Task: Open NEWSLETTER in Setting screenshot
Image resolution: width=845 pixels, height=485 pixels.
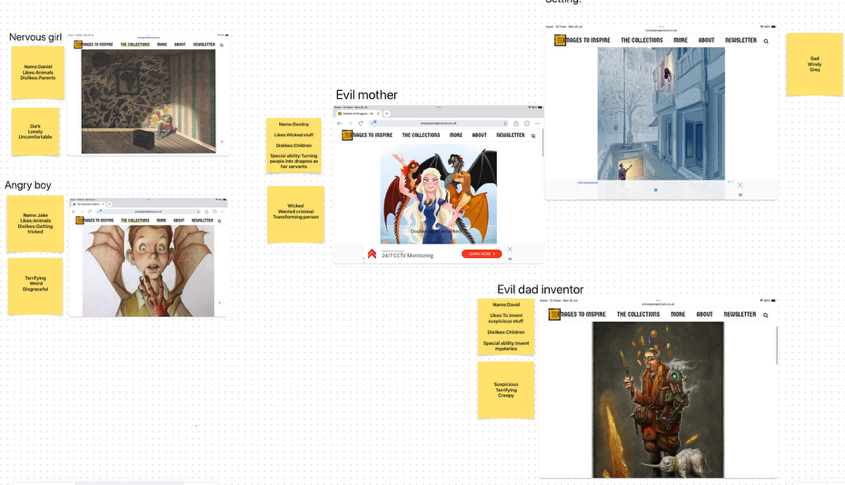Action: 740,40
